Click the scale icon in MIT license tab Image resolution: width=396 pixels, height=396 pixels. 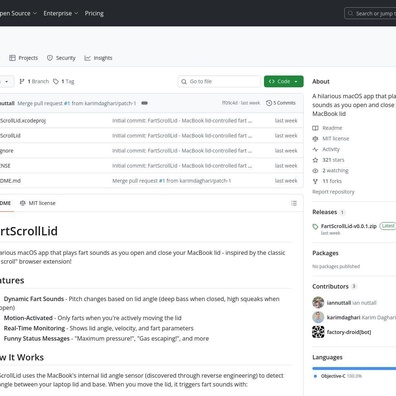23,203
